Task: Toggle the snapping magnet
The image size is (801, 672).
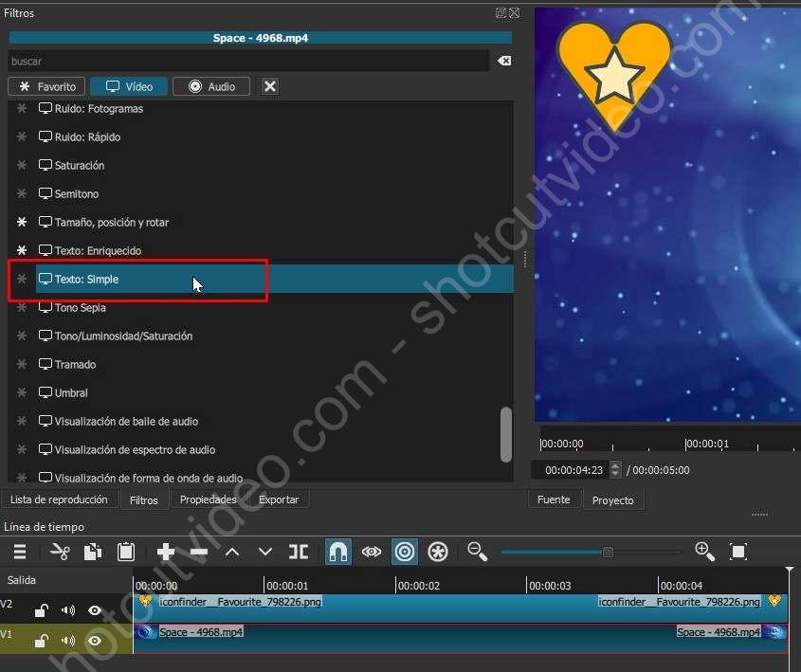Action: (x=337, y=552)
